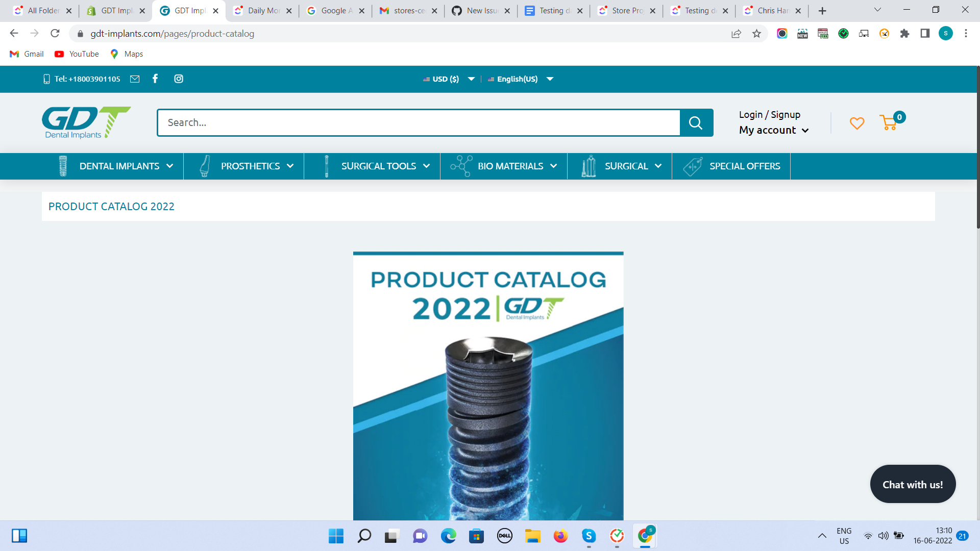Switch to the Daily Mor browser tab
The width and height of the screenshot is (980, 551).
pos(262,11)
